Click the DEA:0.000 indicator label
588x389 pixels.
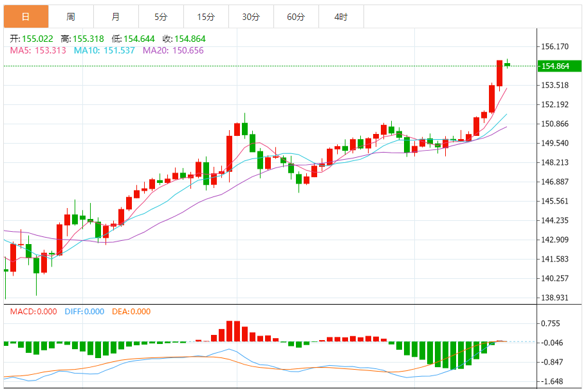pos(131,312)
